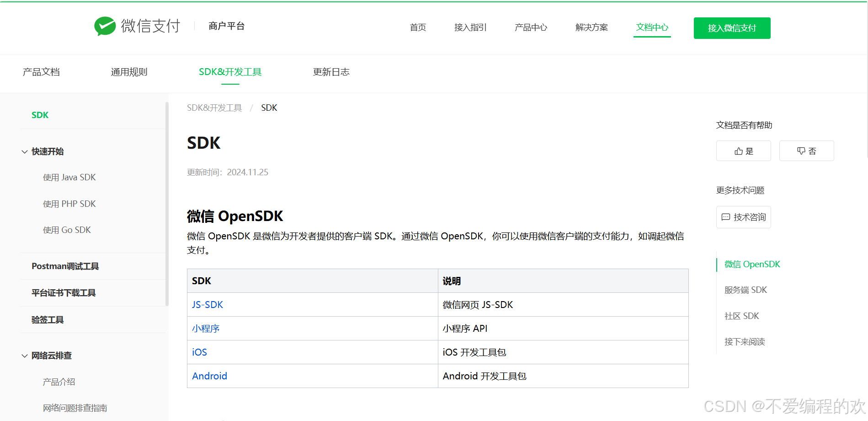
Task: Open 首页 in top navigation
Action: [x=418, y=27]
